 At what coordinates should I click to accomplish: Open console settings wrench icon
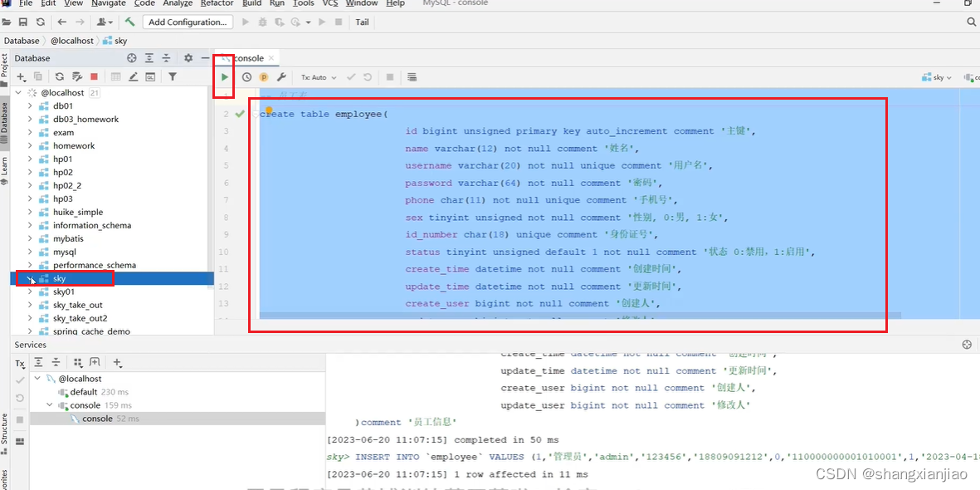pyautogui.click(x=281, y=77)
